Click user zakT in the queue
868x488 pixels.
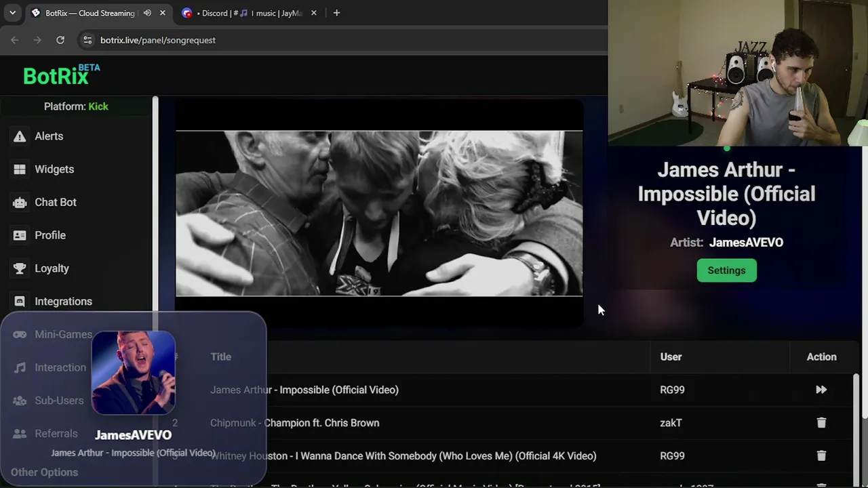pos(671,423)
